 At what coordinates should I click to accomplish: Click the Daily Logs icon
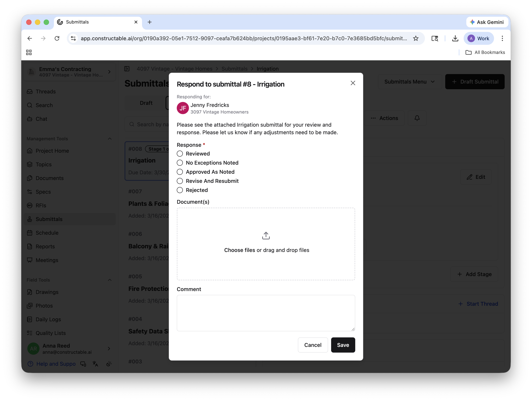coord(30,320)
